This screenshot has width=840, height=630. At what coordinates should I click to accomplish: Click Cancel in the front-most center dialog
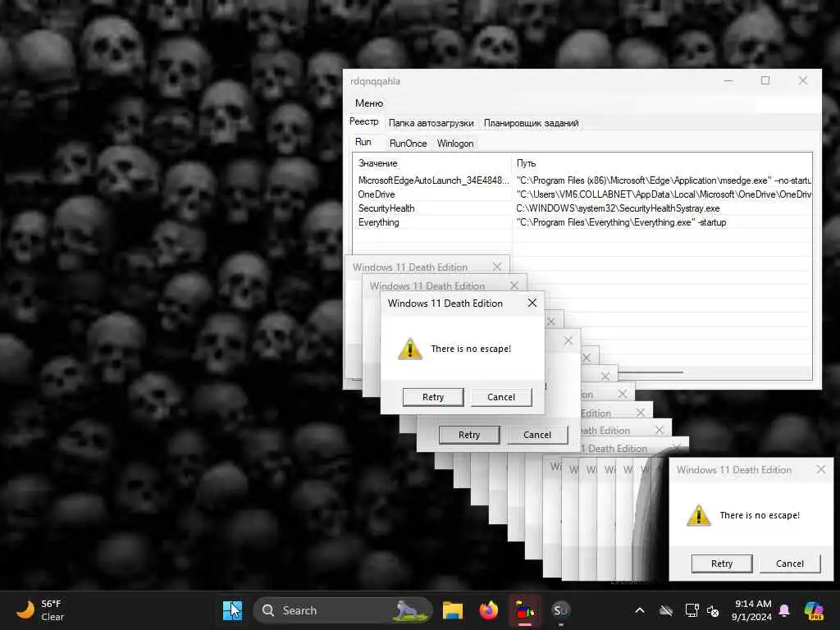coord(501,397)
